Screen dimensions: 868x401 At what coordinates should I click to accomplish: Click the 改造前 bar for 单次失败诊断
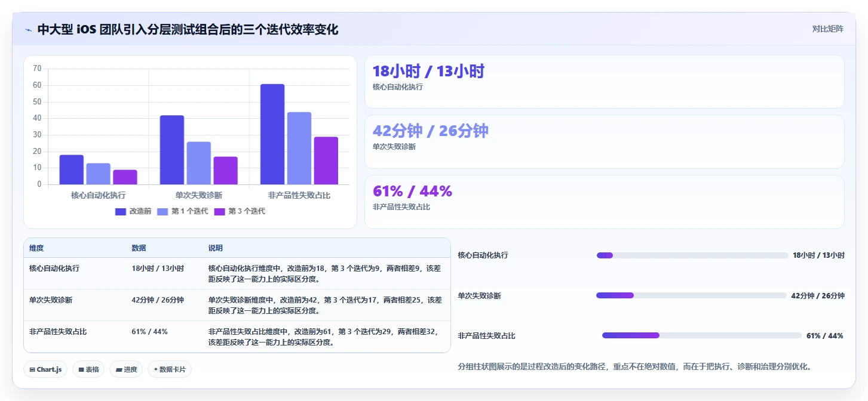coord(172,150)
